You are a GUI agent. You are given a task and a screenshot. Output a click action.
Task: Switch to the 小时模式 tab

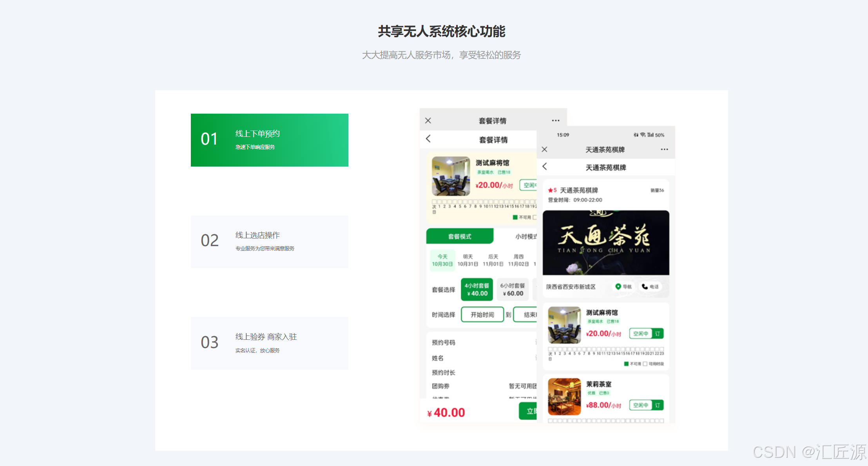[x=526, y=236]
